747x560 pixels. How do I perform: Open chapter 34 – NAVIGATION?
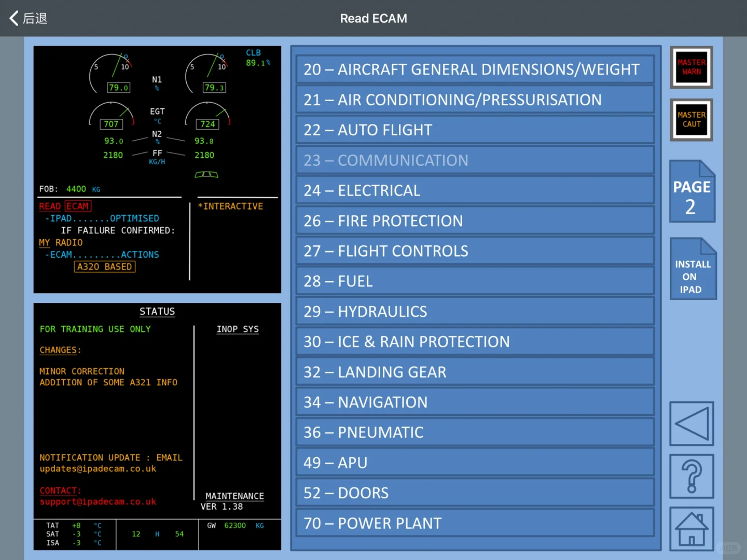pyautogui.click(x=475, y=402)
